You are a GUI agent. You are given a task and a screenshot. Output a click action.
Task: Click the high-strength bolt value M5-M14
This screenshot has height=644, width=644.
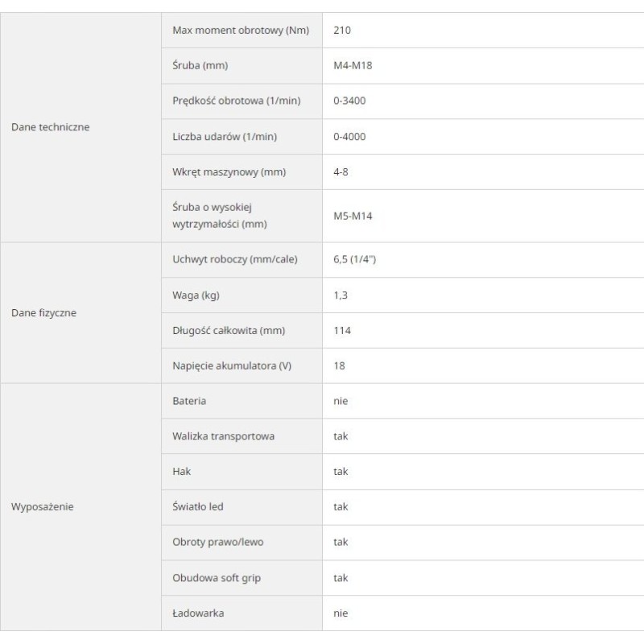[x=353, y=216]
